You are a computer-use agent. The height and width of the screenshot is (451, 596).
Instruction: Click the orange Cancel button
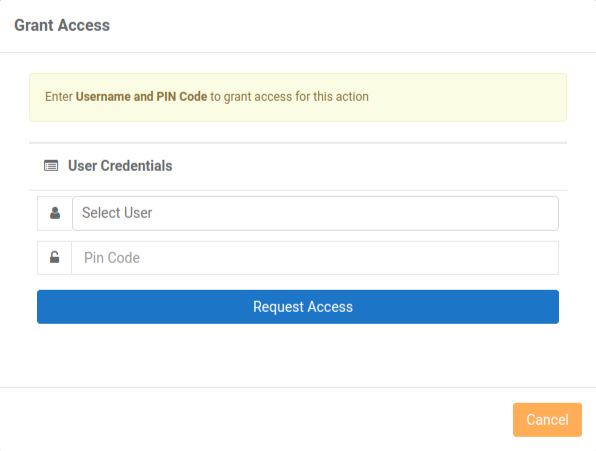[547, 419]
